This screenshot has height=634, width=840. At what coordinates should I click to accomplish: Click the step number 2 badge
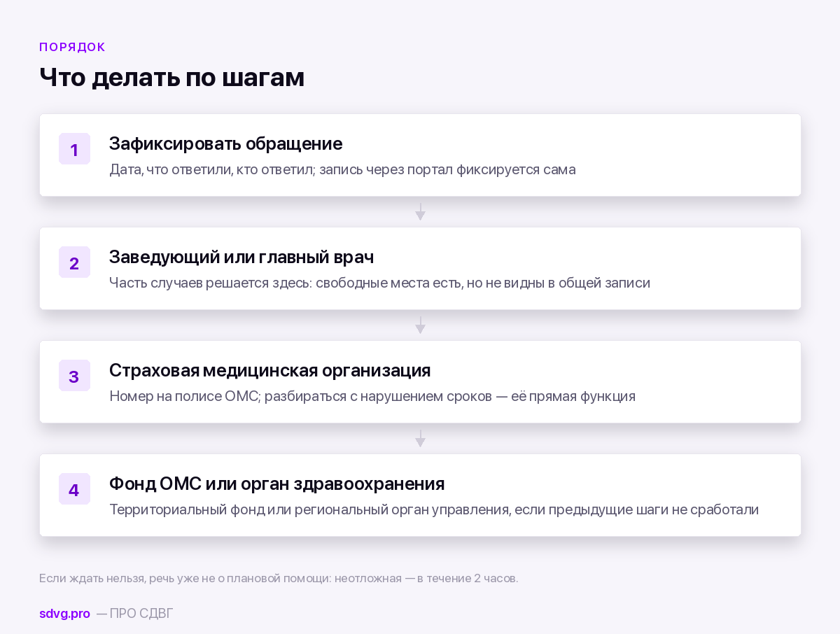pos(74,262)
